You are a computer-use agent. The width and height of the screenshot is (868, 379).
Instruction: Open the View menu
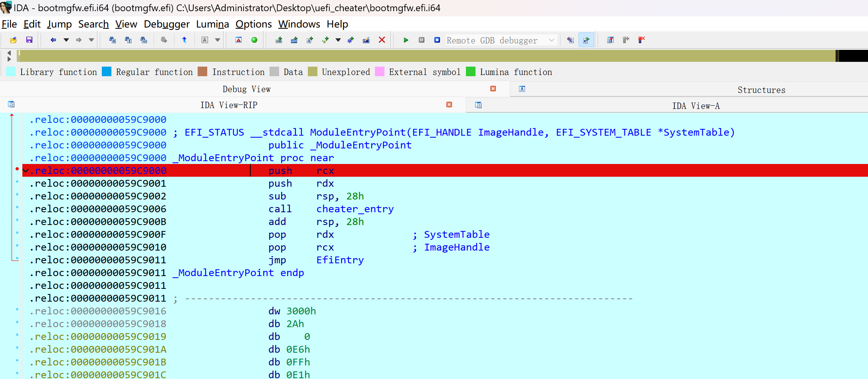coord(126,24)
